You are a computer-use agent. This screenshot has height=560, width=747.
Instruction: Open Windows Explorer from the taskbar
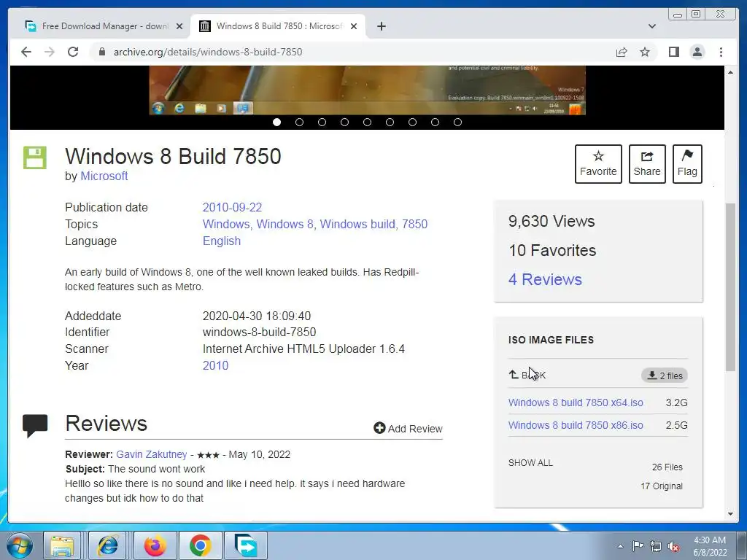pos(63,545)
